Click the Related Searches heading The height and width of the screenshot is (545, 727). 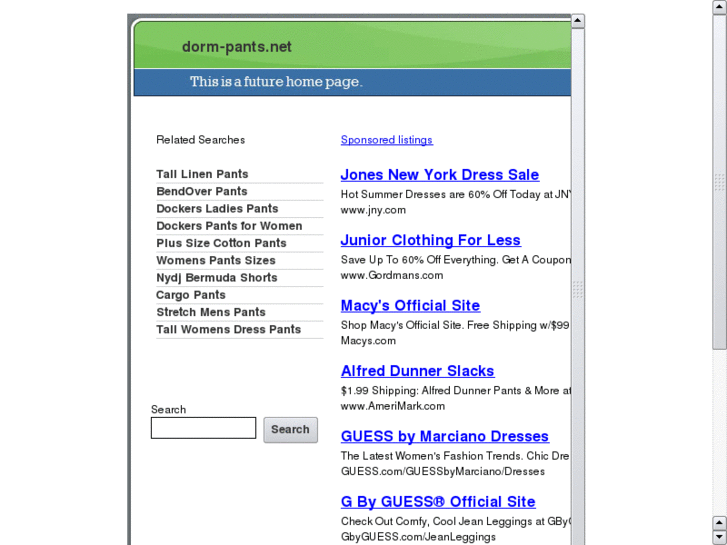click(x=200, y=140)
